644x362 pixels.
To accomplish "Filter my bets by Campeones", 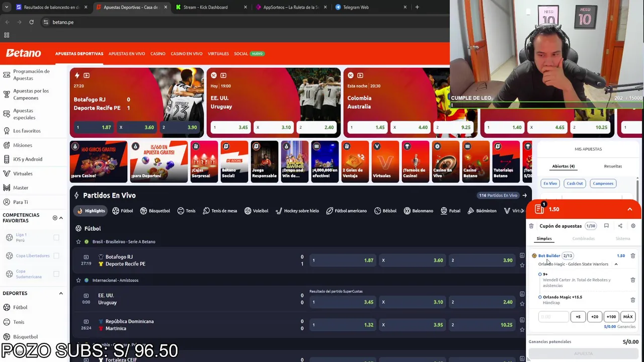I will (603, 184).
